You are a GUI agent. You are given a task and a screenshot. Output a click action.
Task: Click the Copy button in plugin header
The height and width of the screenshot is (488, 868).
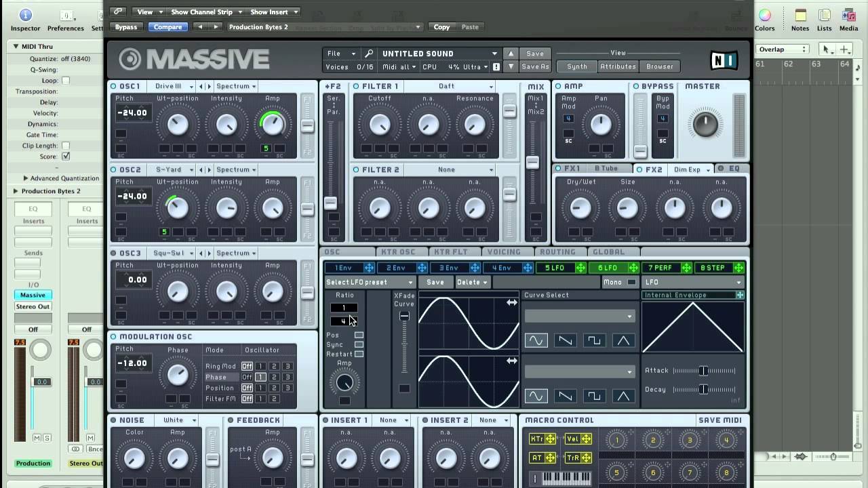(442, 27)
